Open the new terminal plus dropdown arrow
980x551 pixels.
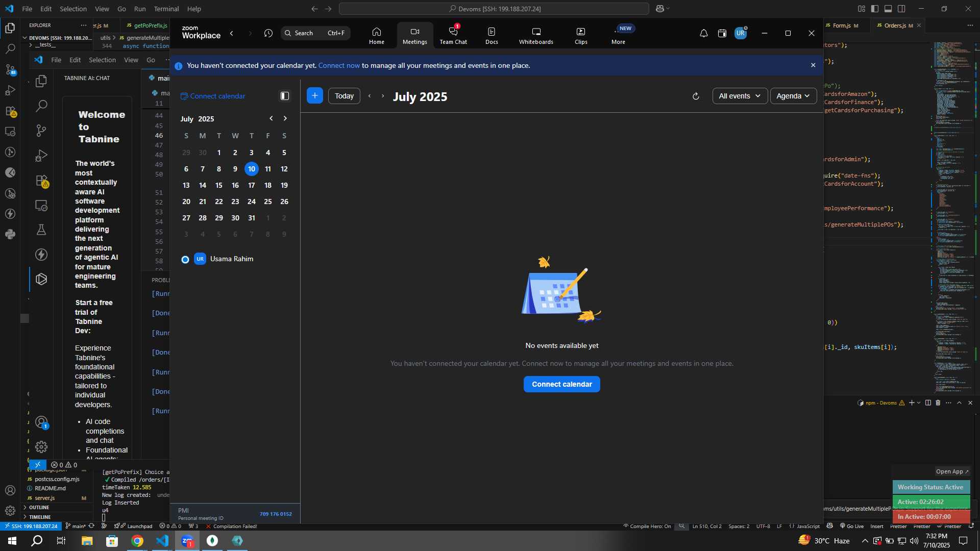coord(919,403)
